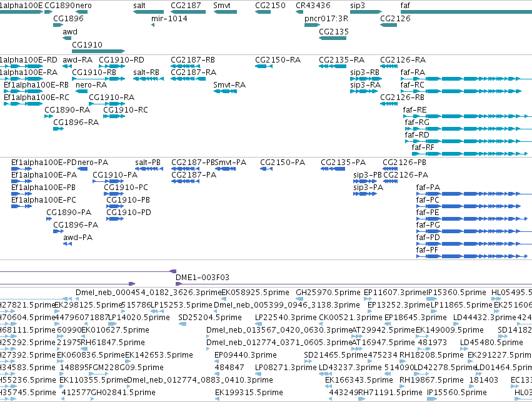Click the faf-RE transcript label
The height and width of the screenshot is (402, 532).
414,110
